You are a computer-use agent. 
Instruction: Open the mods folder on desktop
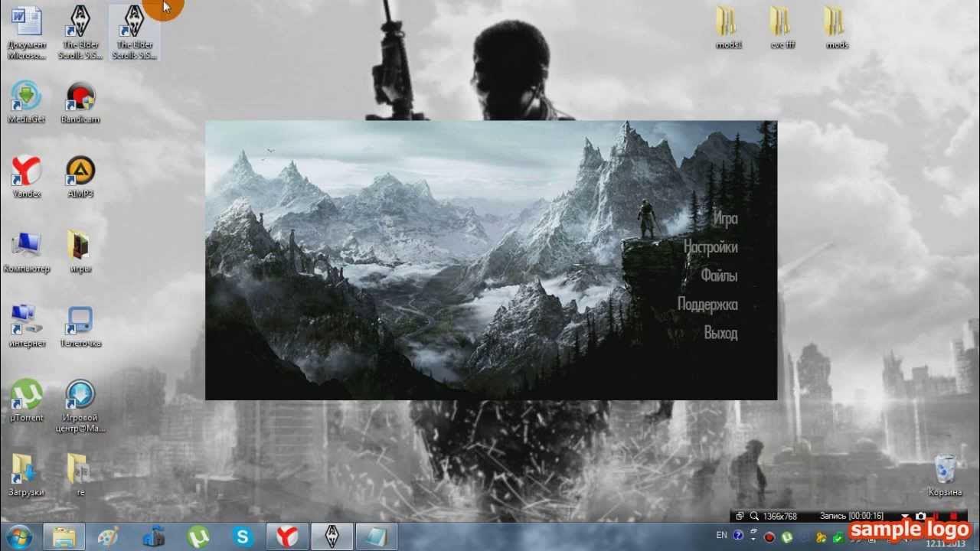click(836, 28)
